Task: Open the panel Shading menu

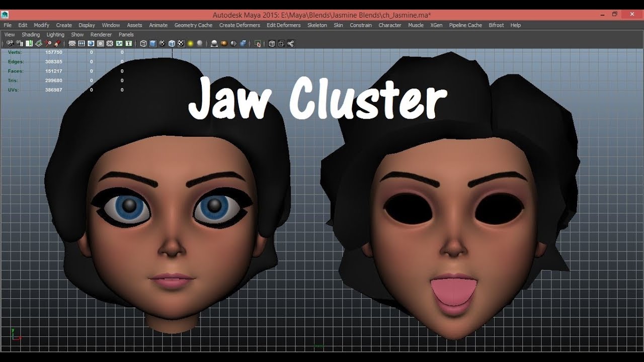Action: click(31, 35)
